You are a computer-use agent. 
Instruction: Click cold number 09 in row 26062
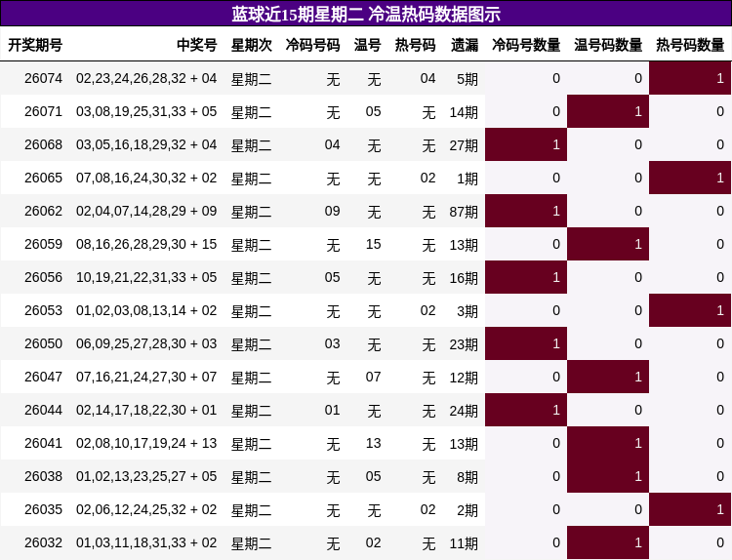point(333,211)
